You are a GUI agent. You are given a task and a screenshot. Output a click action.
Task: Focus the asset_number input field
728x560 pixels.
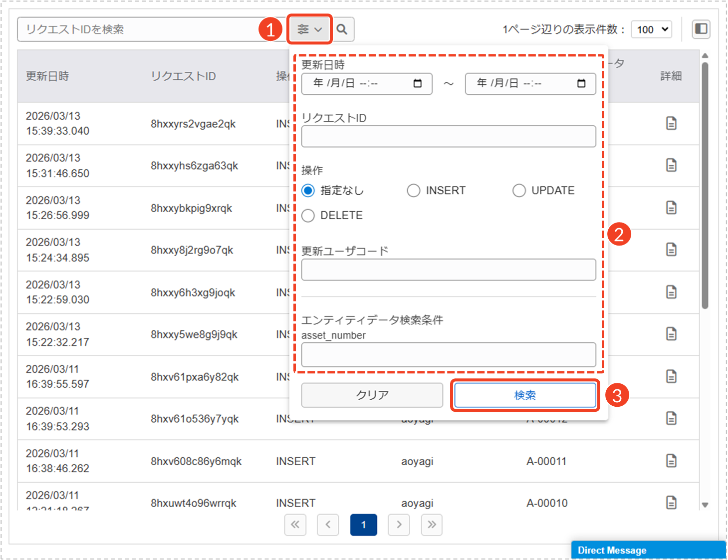click(x=448, y=355)
